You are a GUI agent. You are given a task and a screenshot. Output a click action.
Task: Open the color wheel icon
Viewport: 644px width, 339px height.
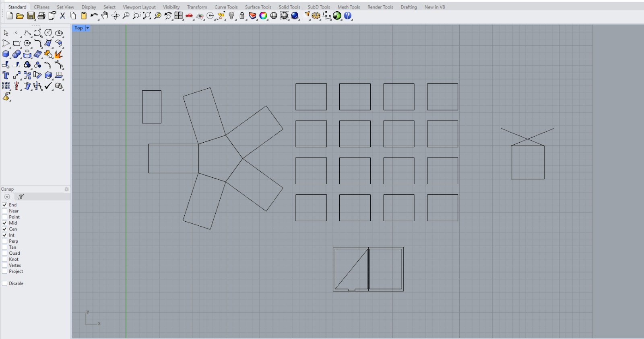pyautogui.click(x=263, y=16)
